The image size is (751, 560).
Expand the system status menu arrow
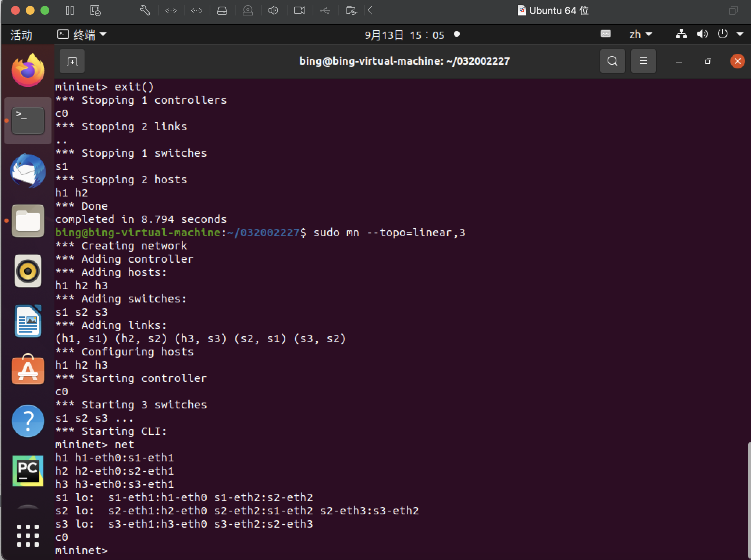[740, 35]
